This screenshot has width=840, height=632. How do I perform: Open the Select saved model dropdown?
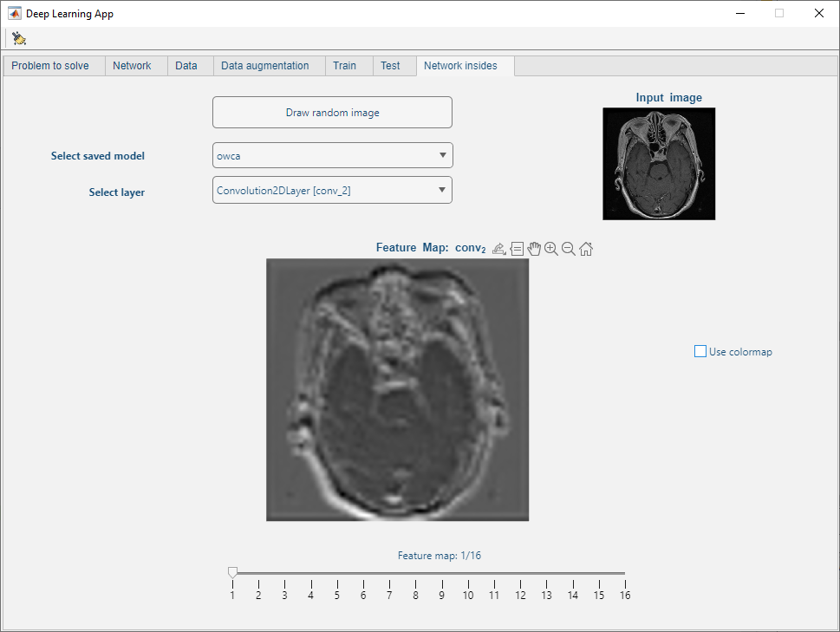click(332, 155)
